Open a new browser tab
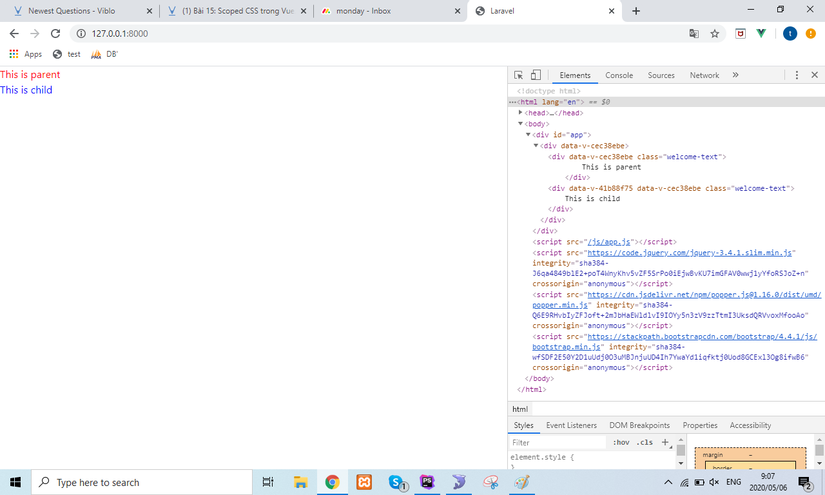825x495 pixels. [x=636, y=11]
